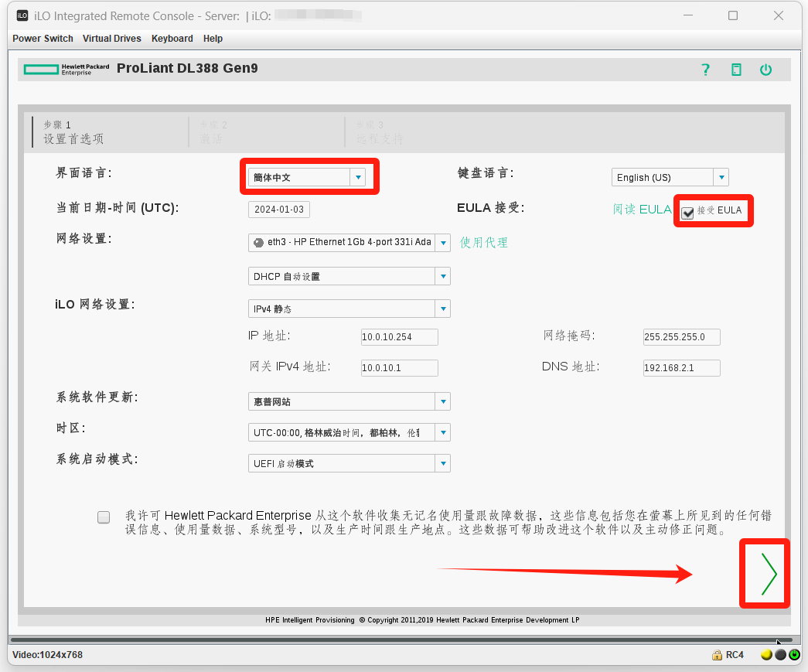Expand the keyboard language English (US) dropdown
Image resolution: width=808 pixels, height=672 pixels.
pyautogui.click(x=670, y=177)
